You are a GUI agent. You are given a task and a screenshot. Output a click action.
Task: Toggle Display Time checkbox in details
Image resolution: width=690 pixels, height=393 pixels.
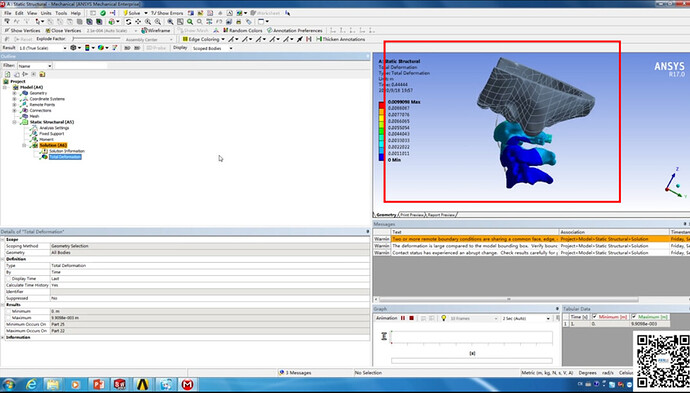[x=8, y=279]
